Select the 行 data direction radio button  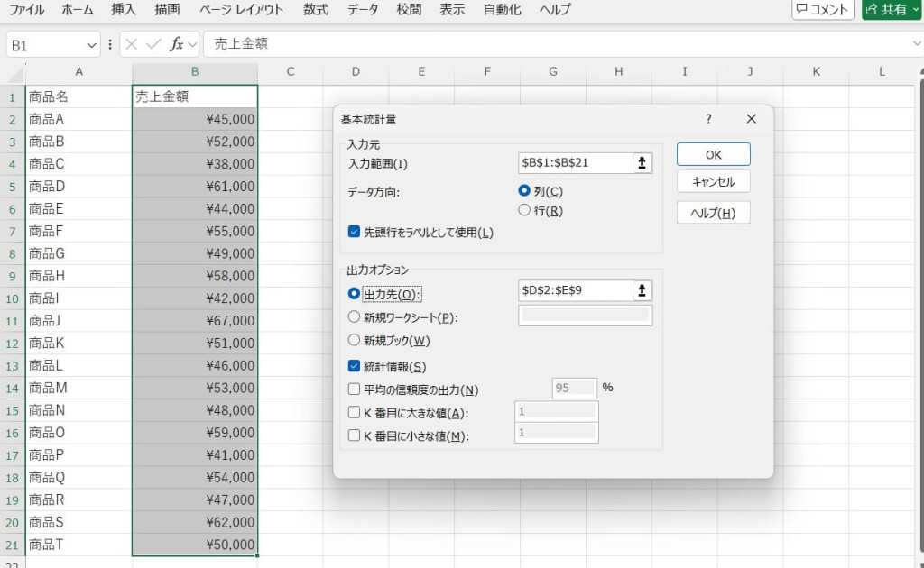524,211
